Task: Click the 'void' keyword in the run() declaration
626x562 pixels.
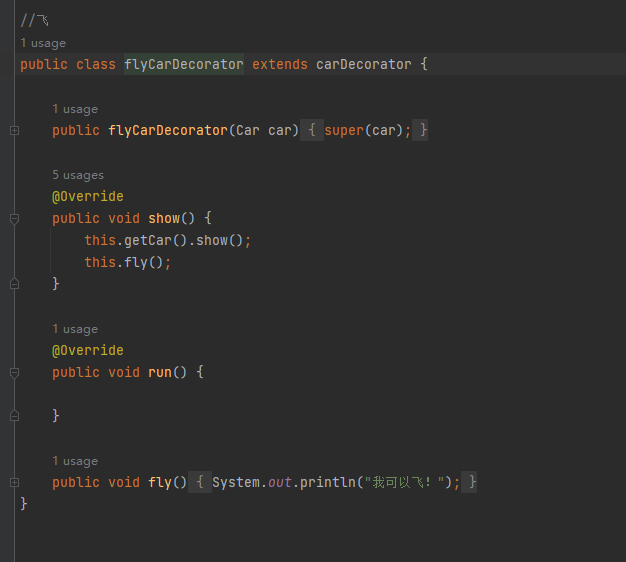Action: [x=124, y=372]
